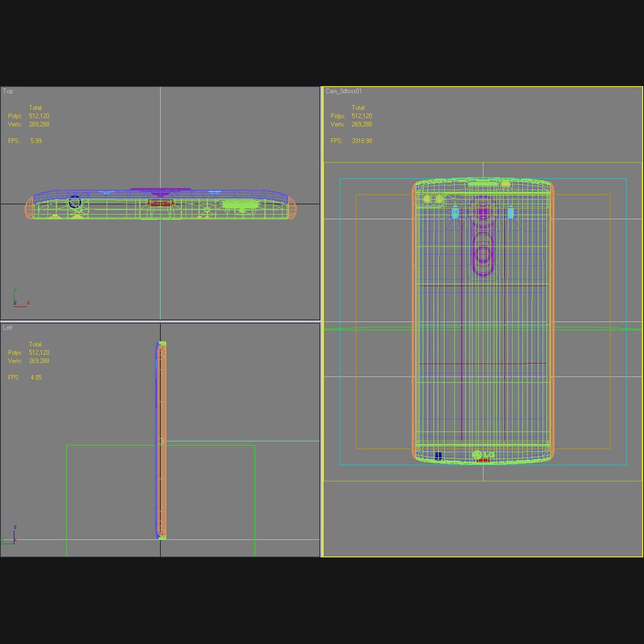Open the Top viewport label menu

pos(8,91)
